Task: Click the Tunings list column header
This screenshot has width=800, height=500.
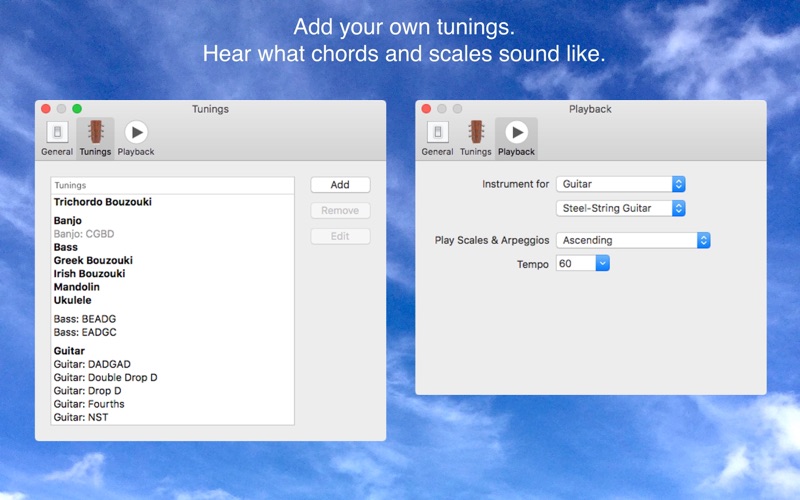Action: coord(172,185)
